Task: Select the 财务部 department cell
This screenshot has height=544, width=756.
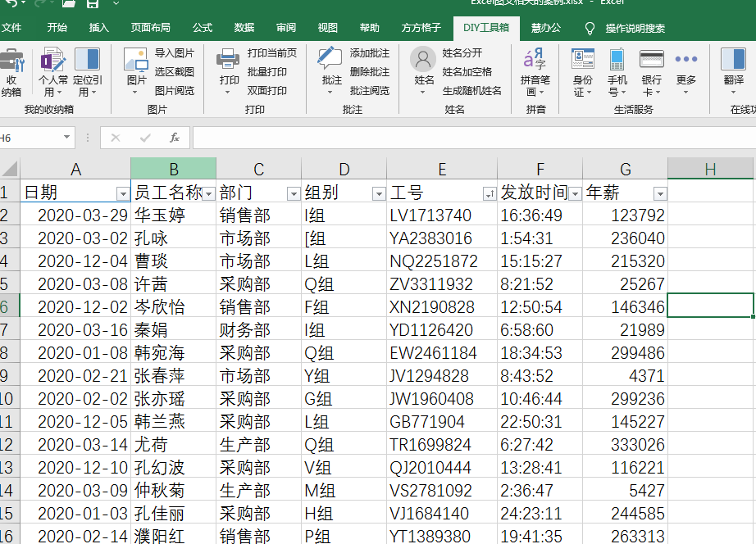Action: (258, 330)
